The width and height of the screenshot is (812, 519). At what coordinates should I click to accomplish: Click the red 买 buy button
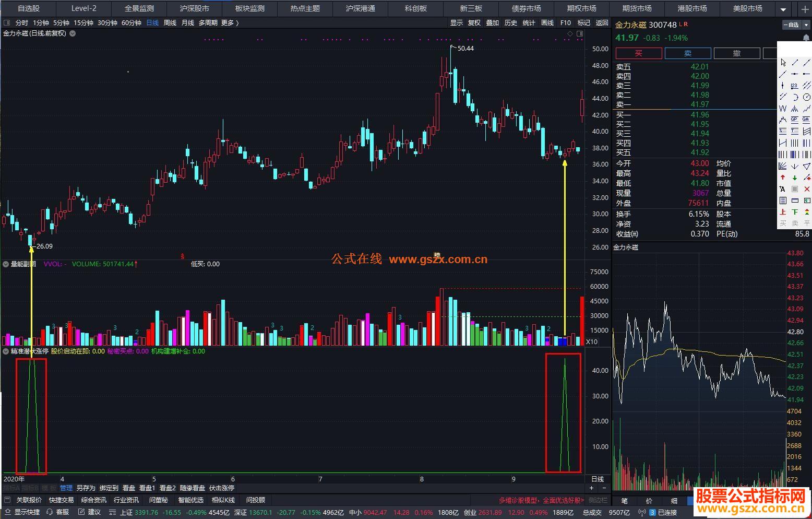639,53
